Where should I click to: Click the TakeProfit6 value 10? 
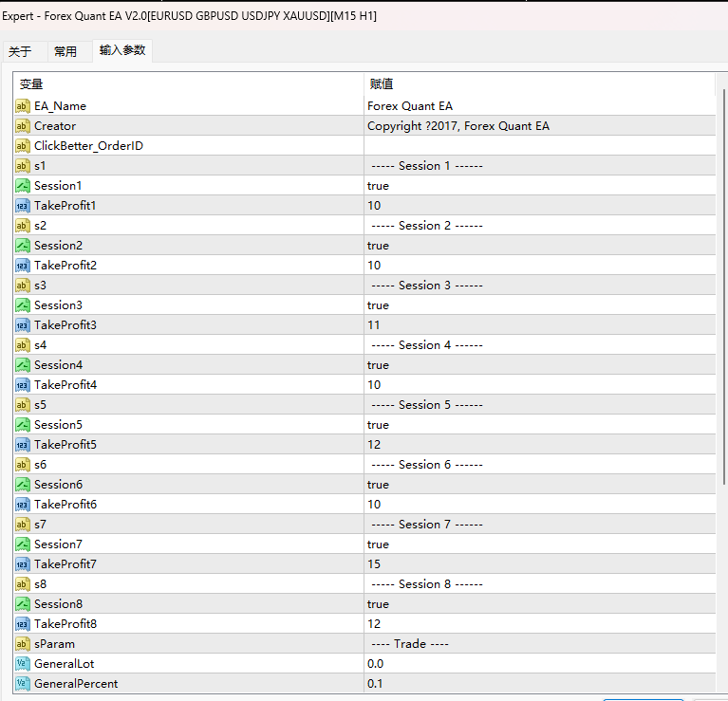374,505
